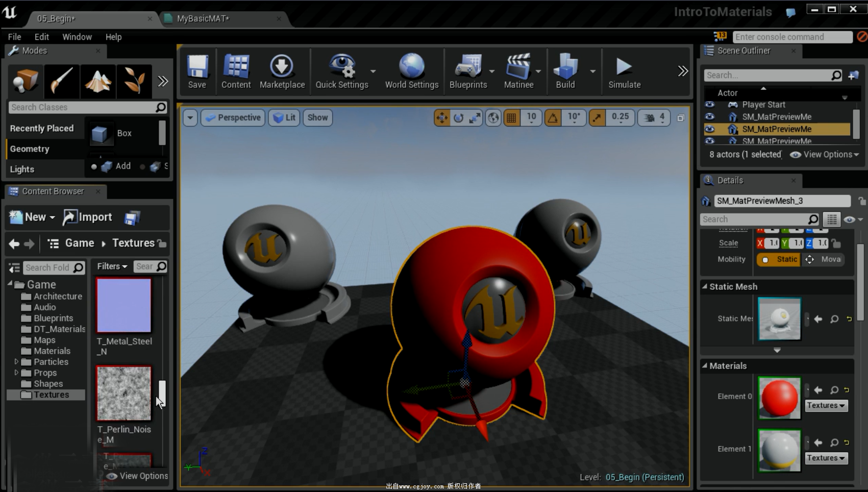Toggle world/local coordinate space globe
Image resolution: width=868 pixels, height=492 pixels.
pos(493,118)
